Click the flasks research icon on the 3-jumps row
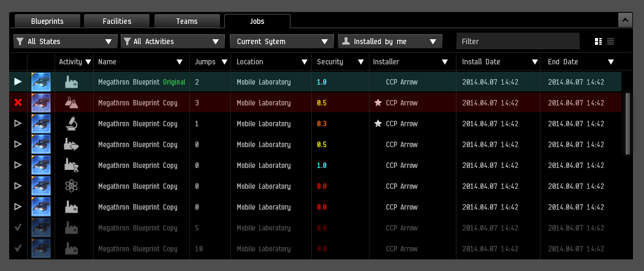The height and width of the screenshot is (271, 644). click(x=72, y=103)
